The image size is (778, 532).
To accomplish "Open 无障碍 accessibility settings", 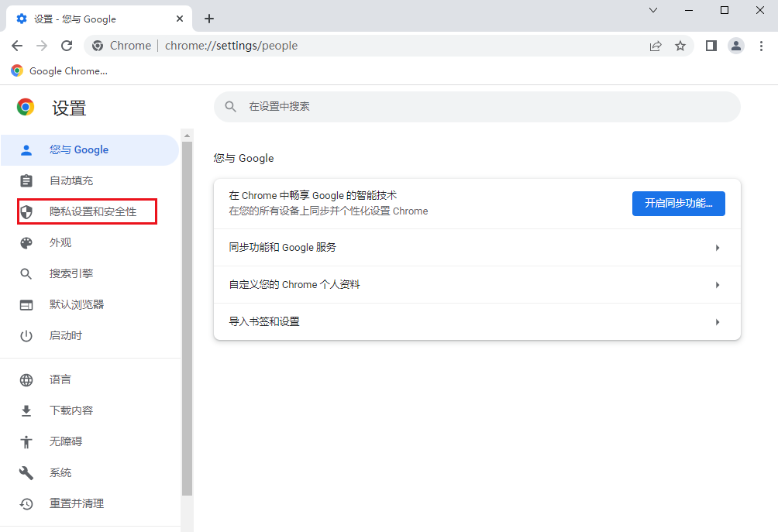I will [89, 441].
